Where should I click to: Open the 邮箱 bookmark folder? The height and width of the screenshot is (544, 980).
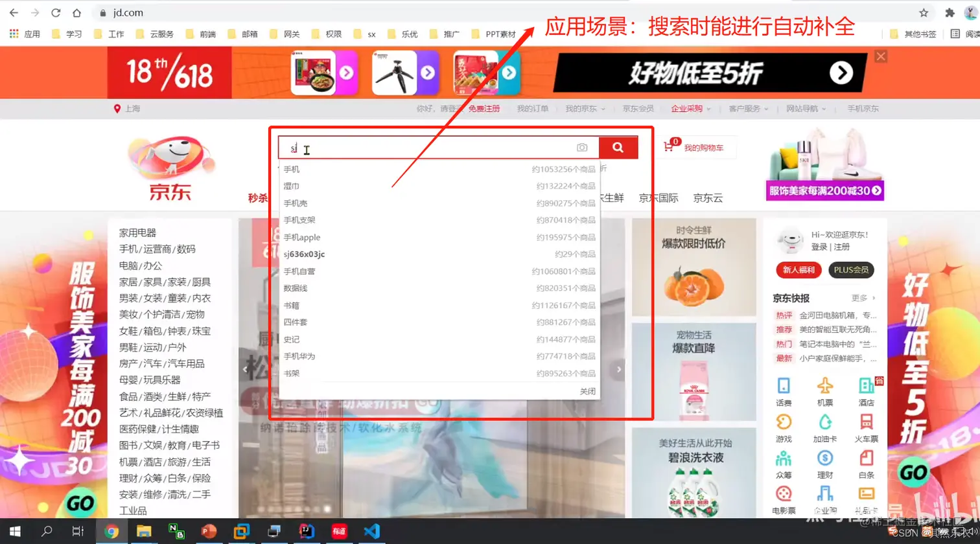pos(243,34)
